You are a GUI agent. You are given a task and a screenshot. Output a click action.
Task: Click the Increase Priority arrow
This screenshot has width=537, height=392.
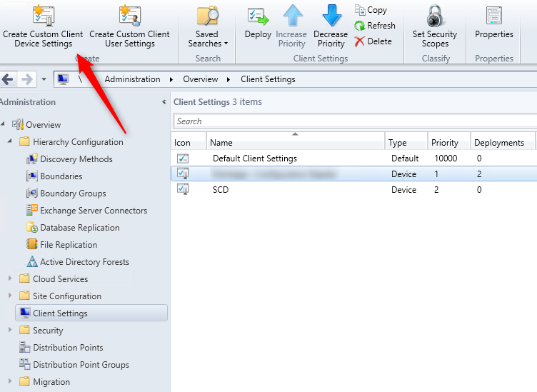pos(291,26)
